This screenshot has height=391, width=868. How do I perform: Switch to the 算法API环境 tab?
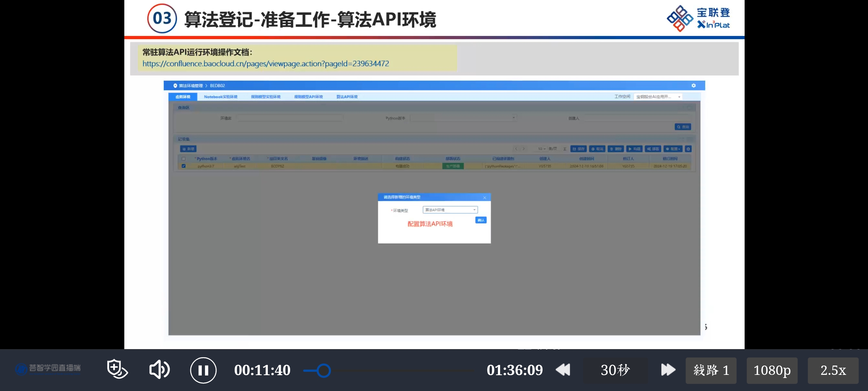tap(347, 97)
